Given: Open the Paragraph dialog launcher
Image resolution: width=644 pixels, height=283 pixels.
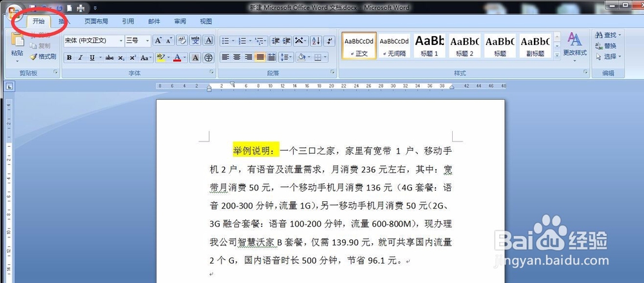Looking at the screenshot, I should point(332,72).
